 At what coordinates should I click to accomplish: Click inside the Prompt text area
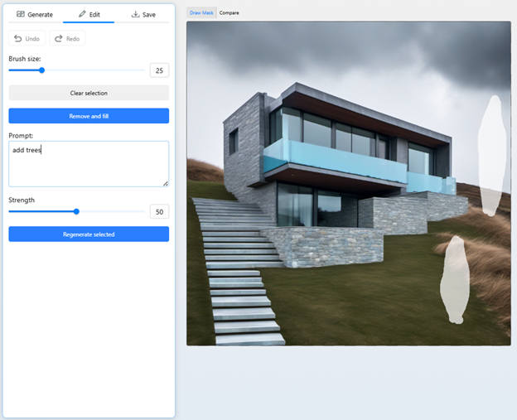[x=89, y=163]
